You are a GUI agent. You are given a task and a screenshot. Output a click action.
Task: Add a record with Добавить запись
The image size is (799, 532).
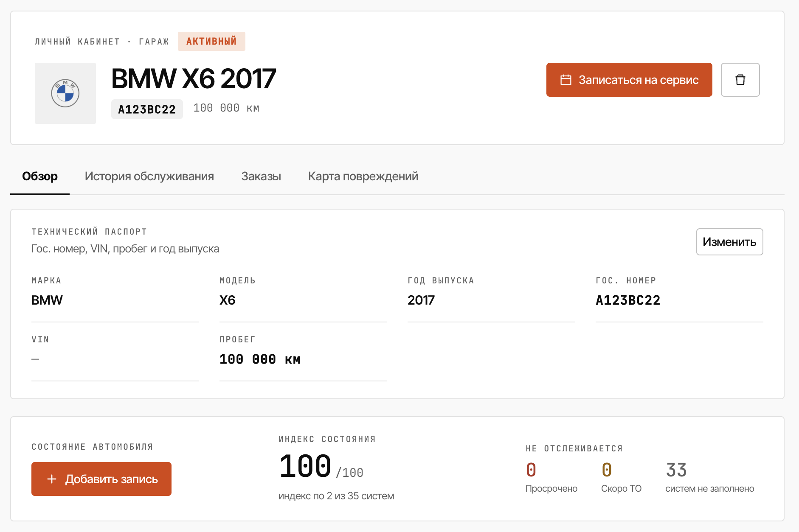coord(101,479)
